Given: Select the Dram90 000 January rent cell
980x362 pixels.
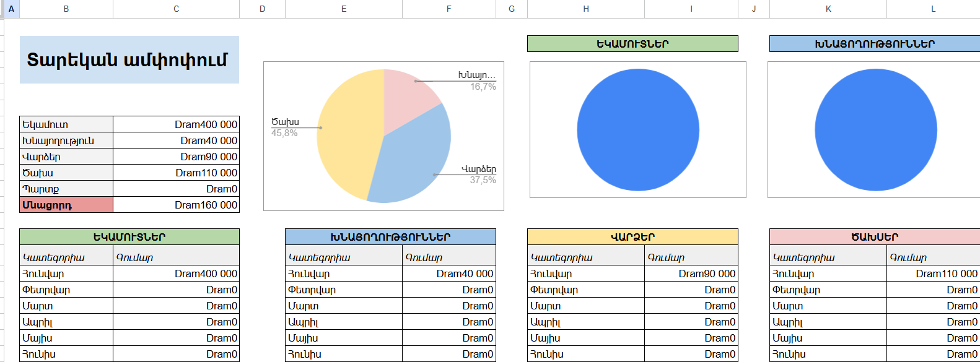Looking at the screenshot, I should pyautogui.click(x=691, y=274).
